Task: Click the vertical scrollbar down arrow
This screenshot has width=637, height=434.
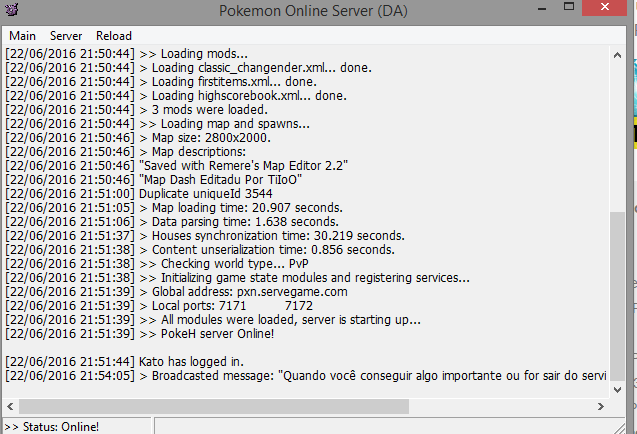Action: tap(617, 390)
